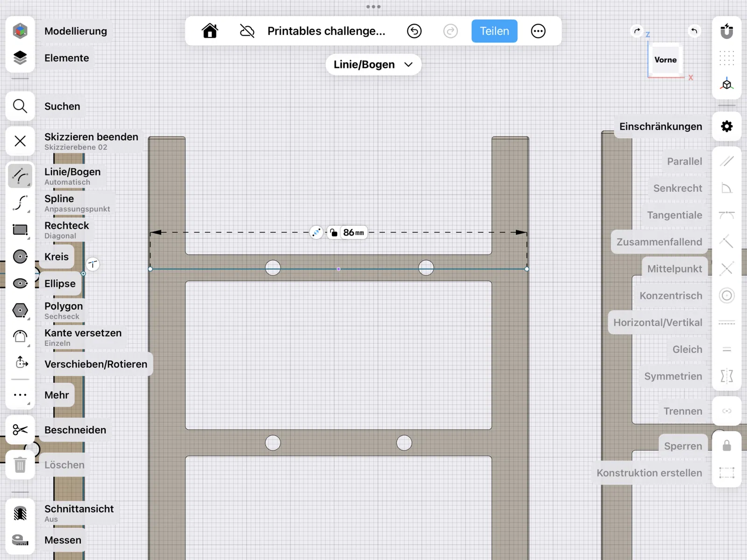
Task: Select the Ellipse tool icon
Action: (20, 283)
